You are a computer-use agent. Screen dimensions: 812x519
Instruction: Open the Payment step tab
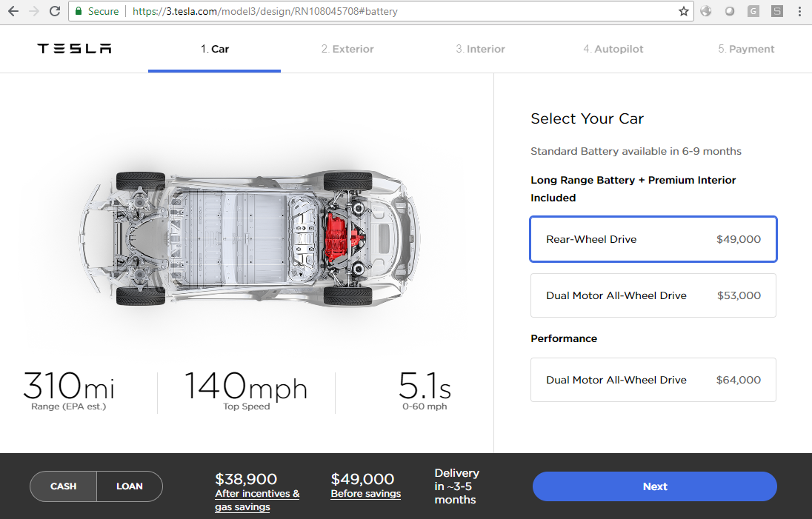click(746, 49)
